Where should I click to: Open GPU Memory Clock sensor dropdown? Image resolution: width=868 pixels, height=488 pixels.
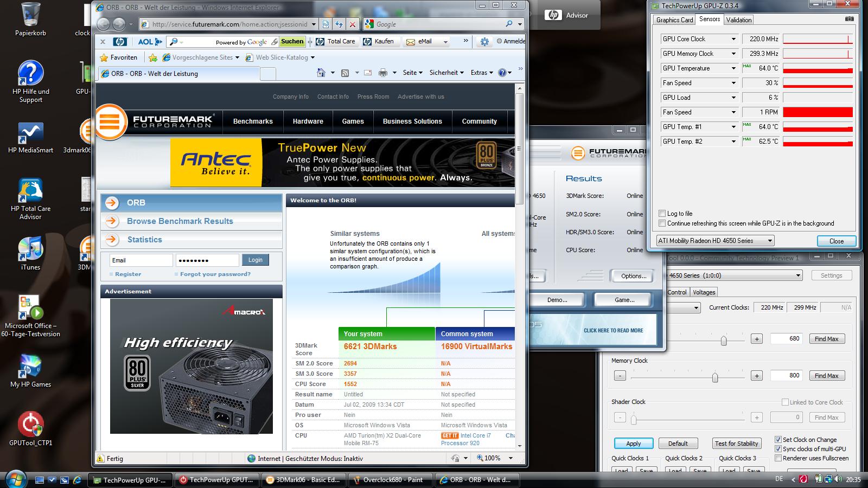coord(733,54)
